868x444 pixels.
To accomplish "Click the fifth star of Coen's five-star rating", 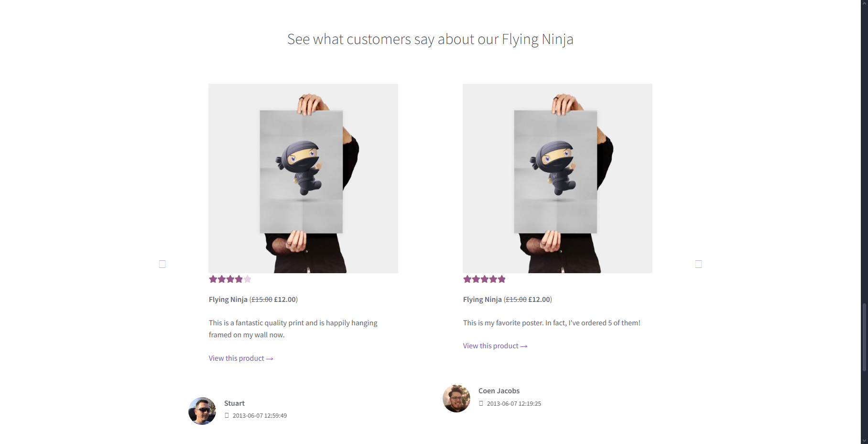I will point(501,279).
